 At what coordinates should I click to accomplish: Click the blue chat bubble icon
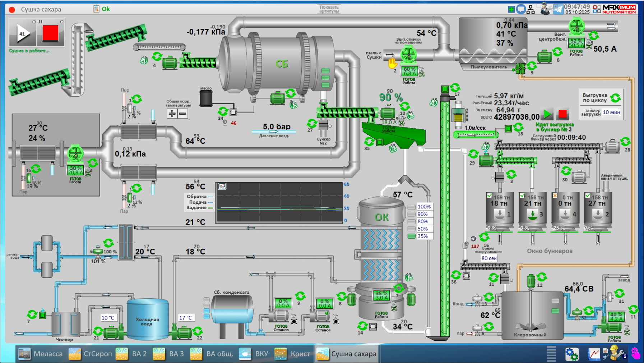coord(521,9)
